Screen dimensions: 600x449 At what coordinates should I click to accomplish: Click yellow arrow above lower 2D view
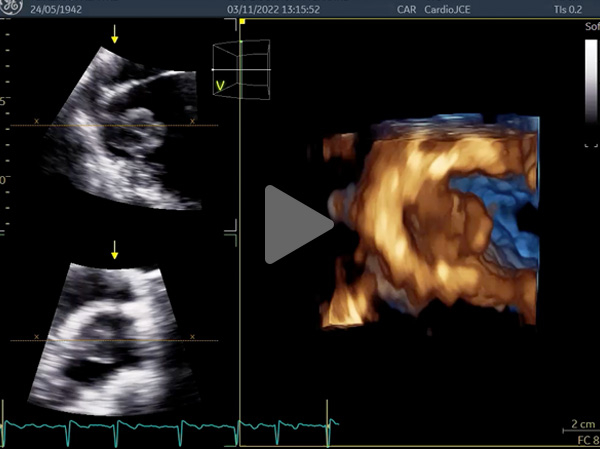click(115, 248)
